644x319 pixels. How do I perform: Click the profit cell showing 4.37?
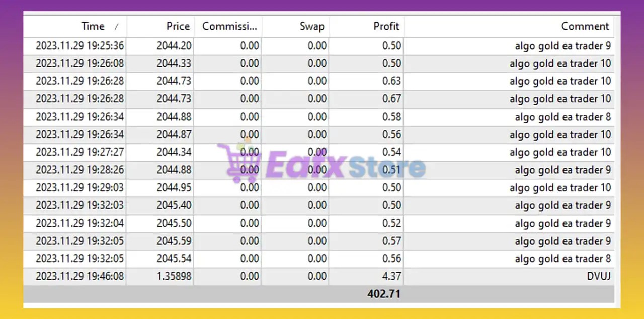click(x=391, y=276)
